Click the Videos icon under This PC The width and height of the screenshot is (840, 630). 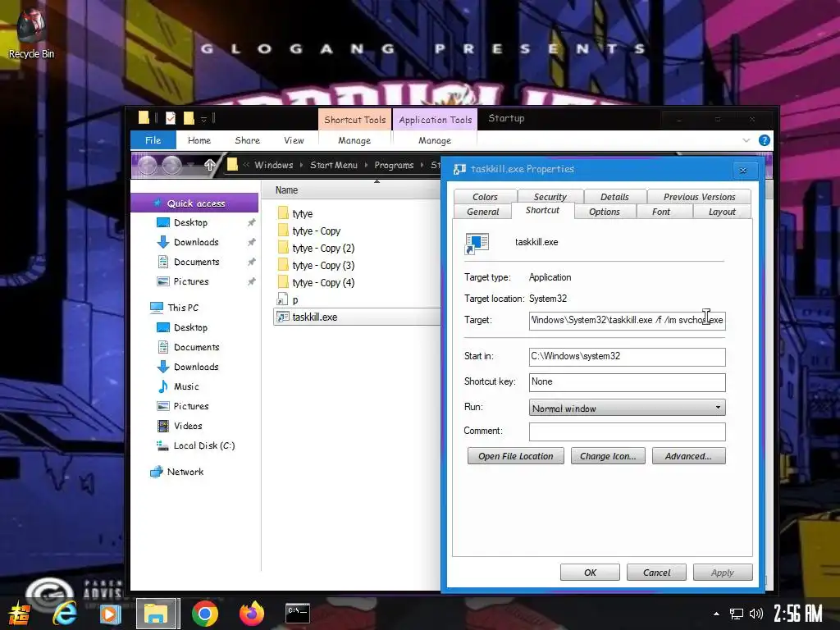163,426
